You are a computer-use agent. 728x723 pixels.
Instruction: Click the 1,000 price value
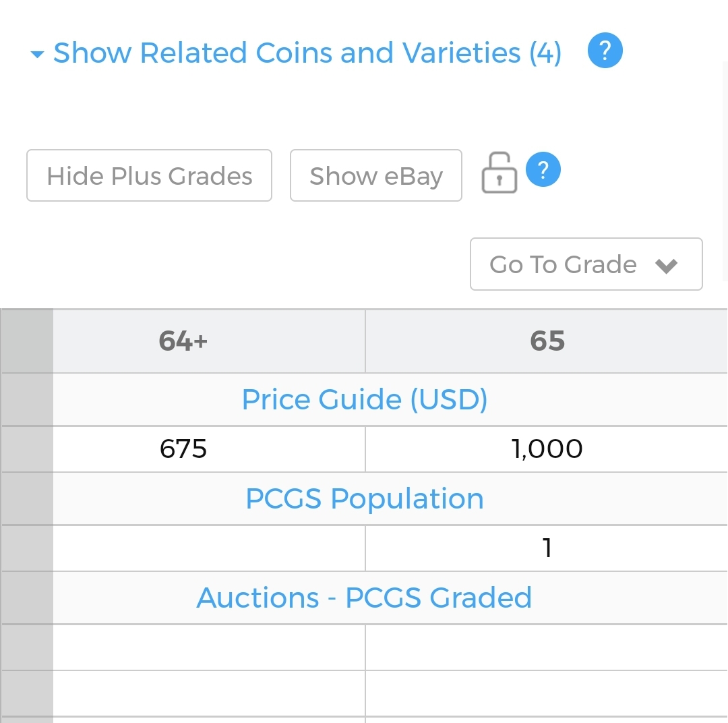pos(547,449)
